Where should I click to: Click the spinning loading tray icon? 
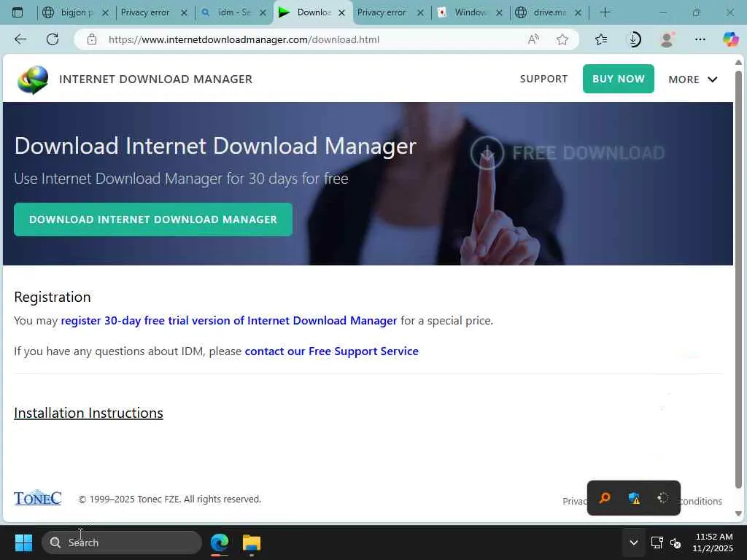tap(662, 498)
